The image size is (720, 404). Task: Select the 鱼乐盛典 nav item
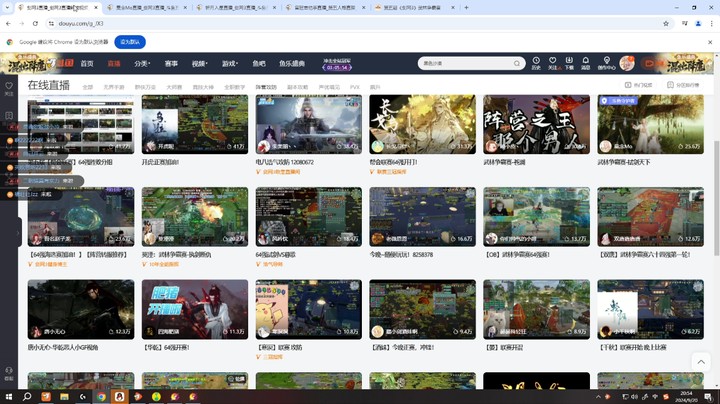coord(292,63)
